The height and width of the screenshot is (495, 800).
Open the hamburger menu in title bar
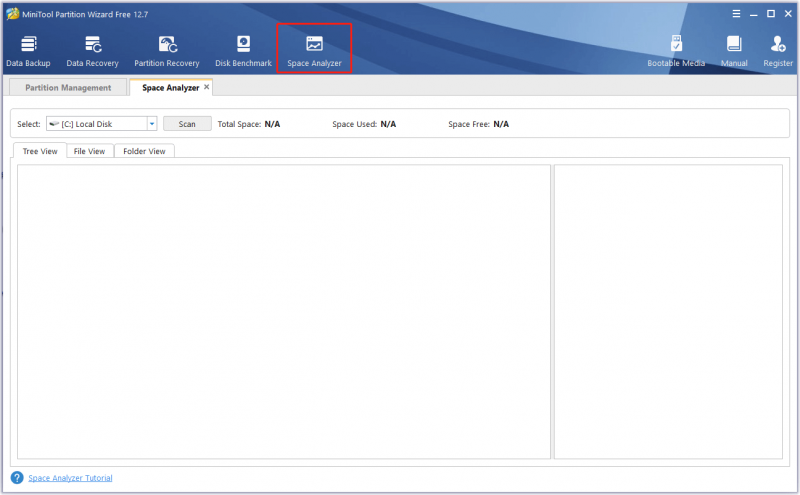(x=736, y=14)
